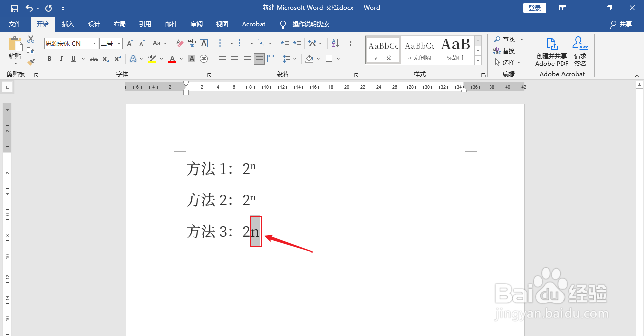Click 替换 replace icon
644x336 pixels.
[504, 51]
